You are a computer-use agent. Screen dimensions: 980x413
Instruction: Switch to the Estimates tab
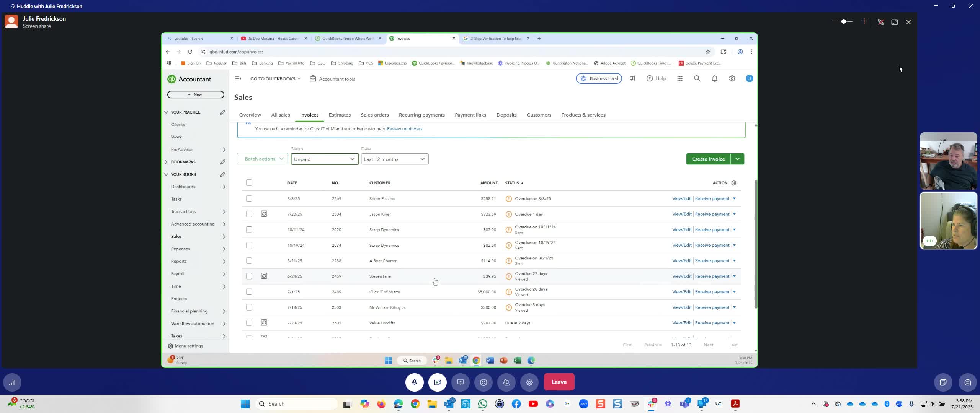pos(340,115)
